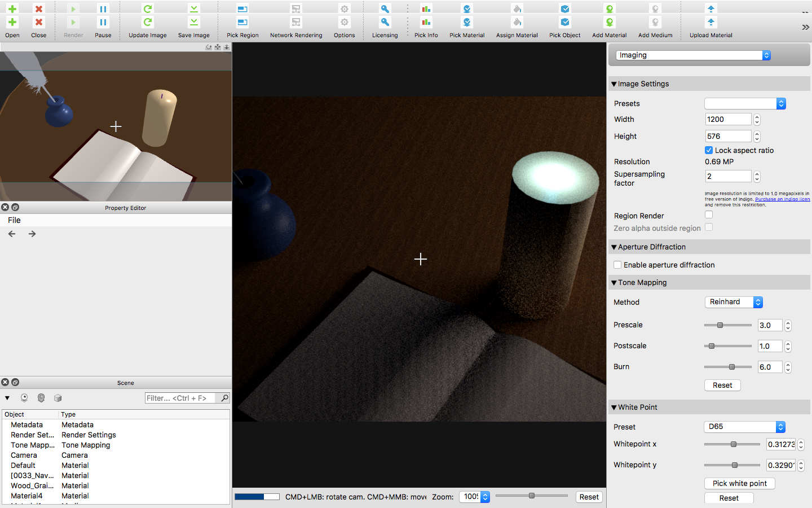
Task: Collapse the Image Settings section
Action: point(614,84)
